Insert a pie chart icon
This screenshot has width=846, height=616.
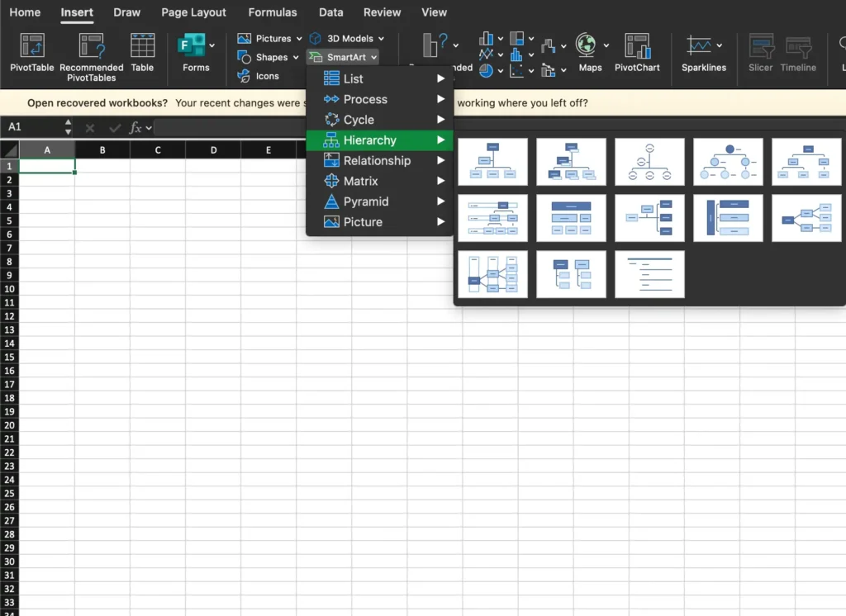(x=486, y=71)
